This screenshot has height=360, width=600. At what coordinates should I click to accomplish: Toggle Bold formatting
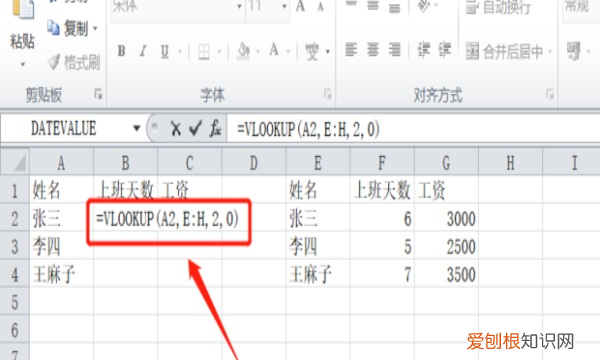coord(121,51)
